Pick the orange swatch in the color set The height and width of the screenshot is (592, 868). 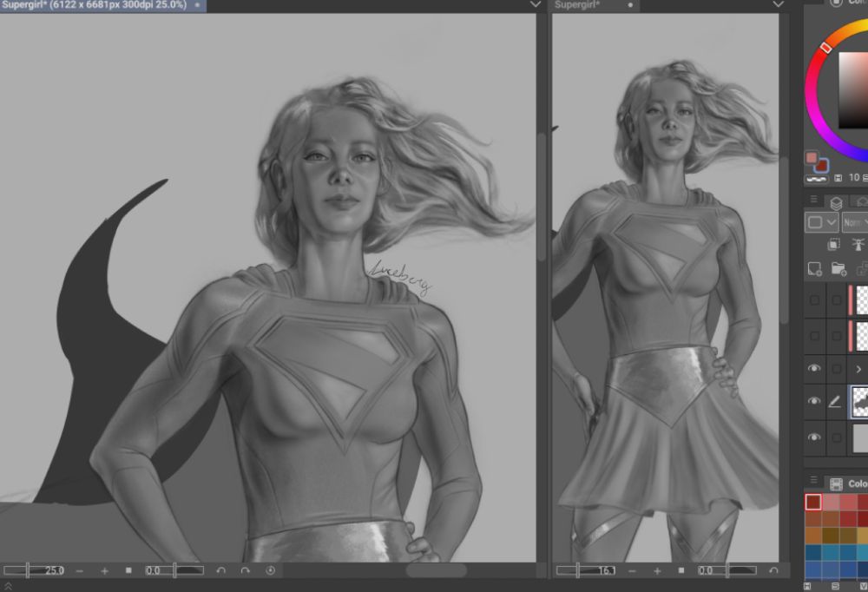tap(813, 536)
